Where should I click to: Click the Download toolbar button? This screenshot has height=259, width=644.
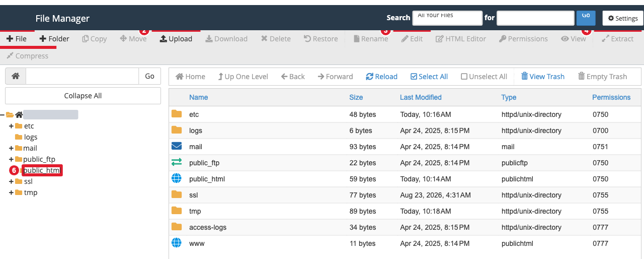click(226, 39)
